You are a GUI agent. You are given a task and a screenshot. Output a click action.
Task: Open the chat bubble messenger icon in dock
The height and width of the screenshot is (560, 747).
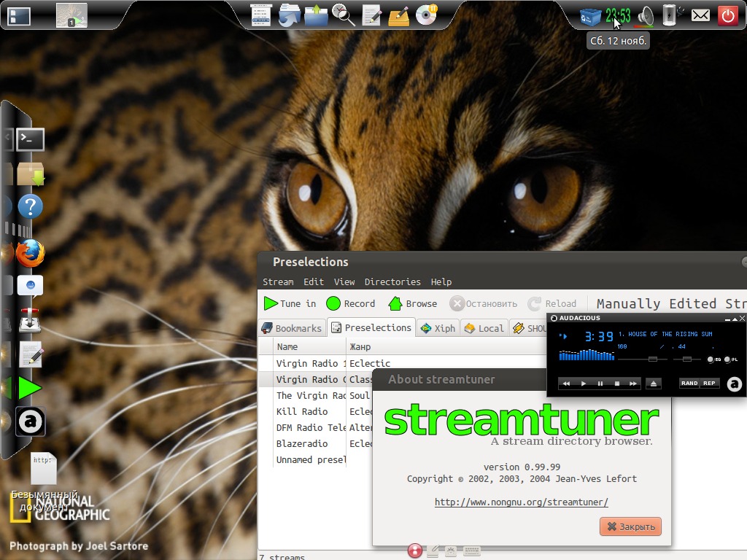point(30,286)
